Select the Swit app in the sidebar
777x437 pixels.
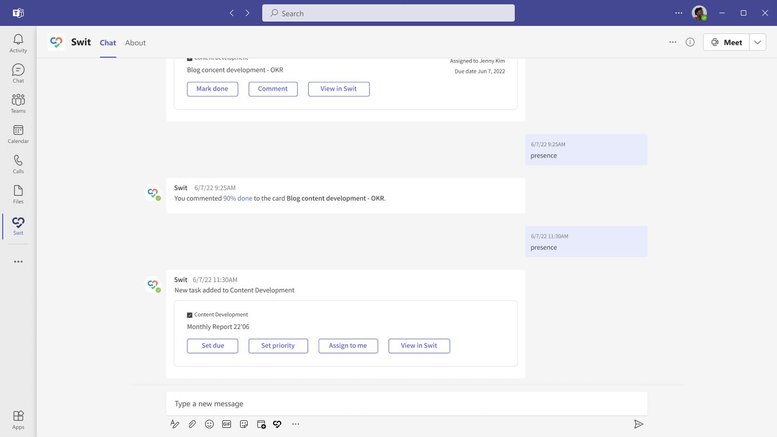[x=18, y=226]
